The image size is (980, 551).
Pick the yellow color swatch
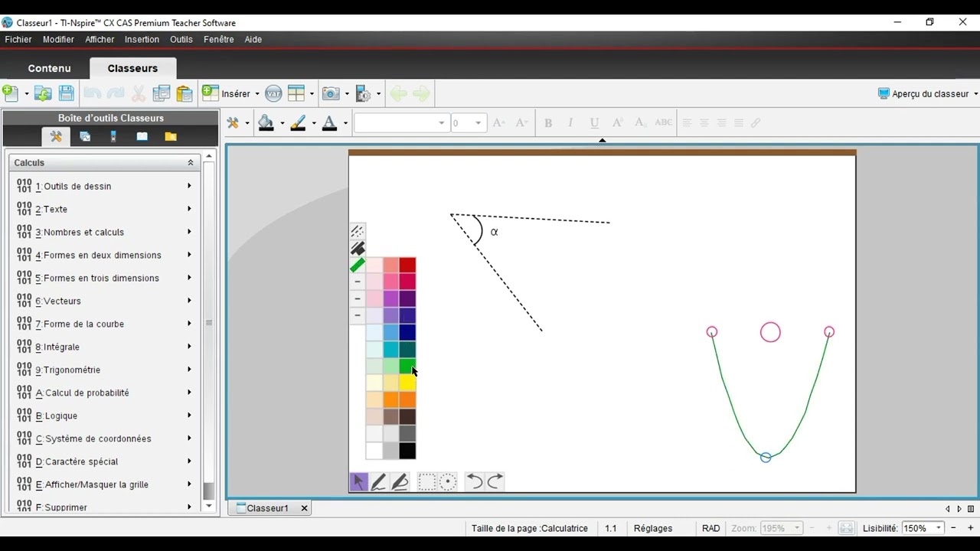[x=407, y=383]
